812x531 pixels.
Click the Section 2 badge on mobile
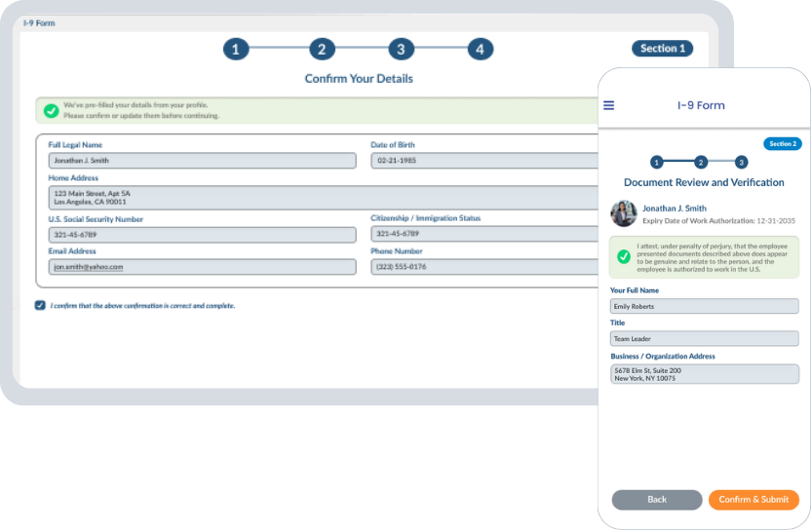(x=783, y=144)
